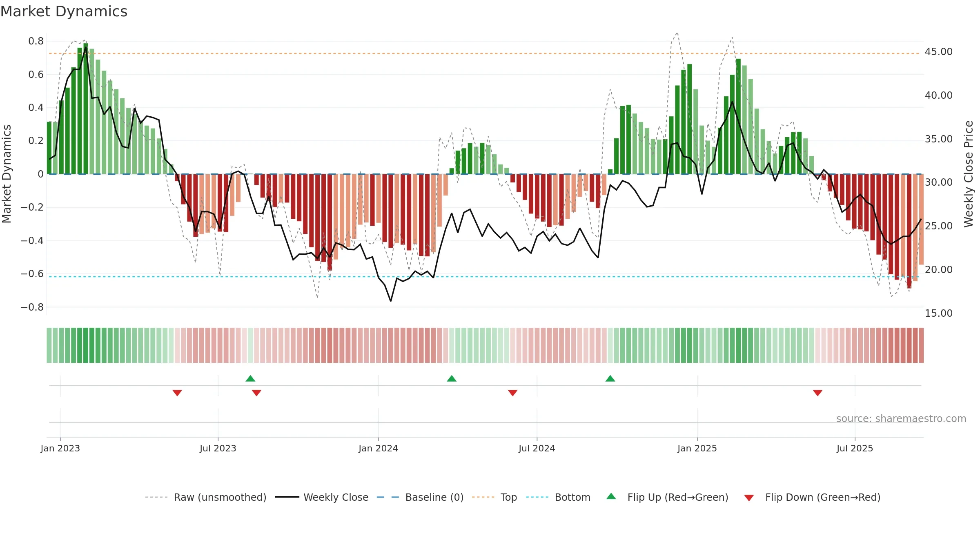Screen dimensions: 980x551
Task: Click the flip-up marker near March 2024
Action: coord(452,378)
